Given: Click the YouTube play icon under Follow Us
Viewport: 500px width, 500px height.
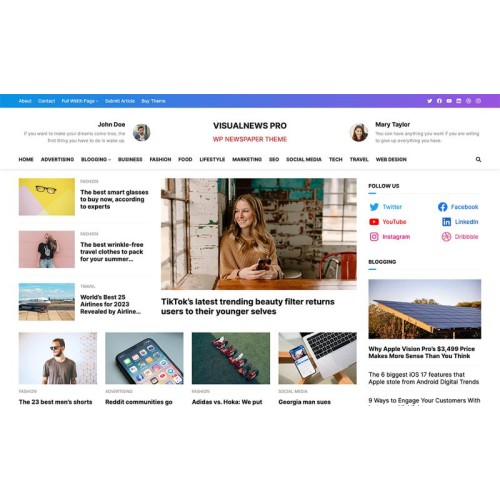Looking at the screenshot, I should pos(374,222).
